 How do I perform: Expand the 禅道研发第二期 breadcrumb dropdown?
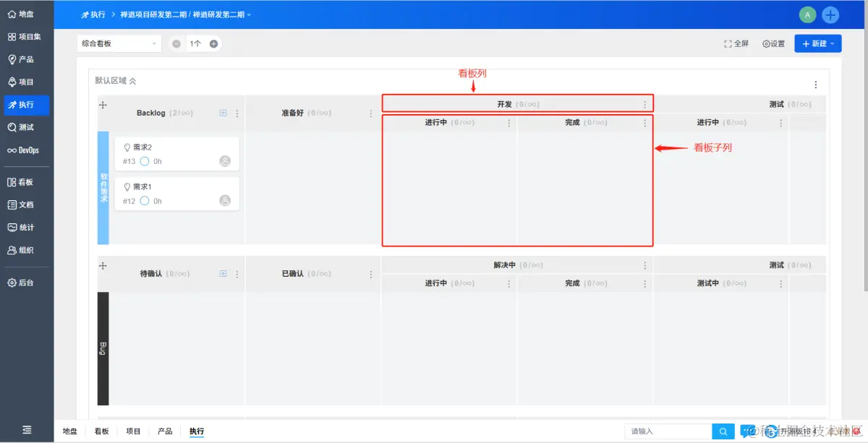(x=222, y=14)
